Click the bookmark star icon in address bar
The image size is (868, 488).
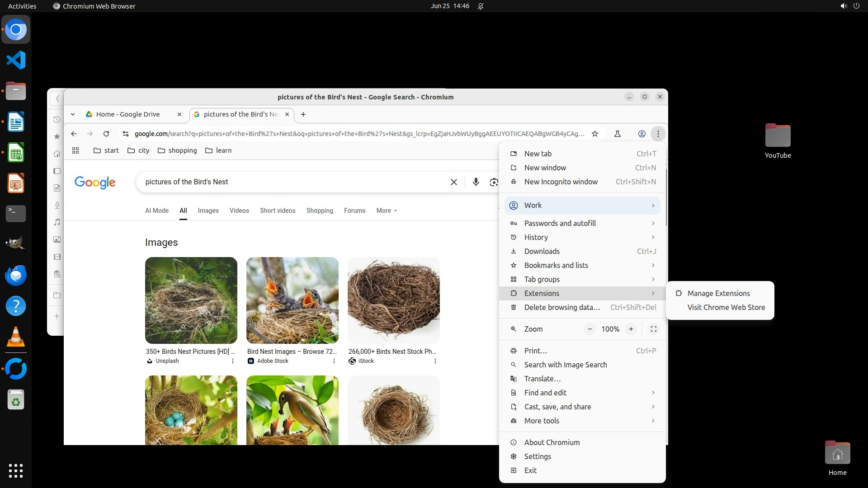595,134
